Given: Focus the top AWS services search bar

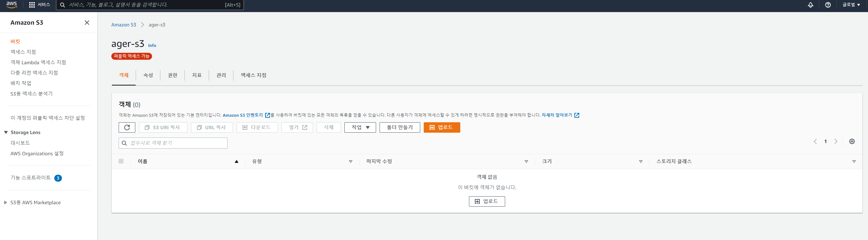Looking at the screenshot, I should tap(150, 5).
